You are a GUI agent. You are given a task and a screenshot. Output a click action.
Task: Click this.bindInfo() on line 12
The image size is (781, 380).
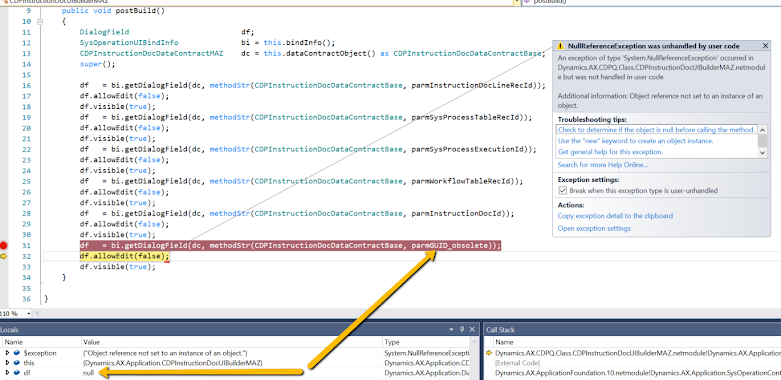298,42
